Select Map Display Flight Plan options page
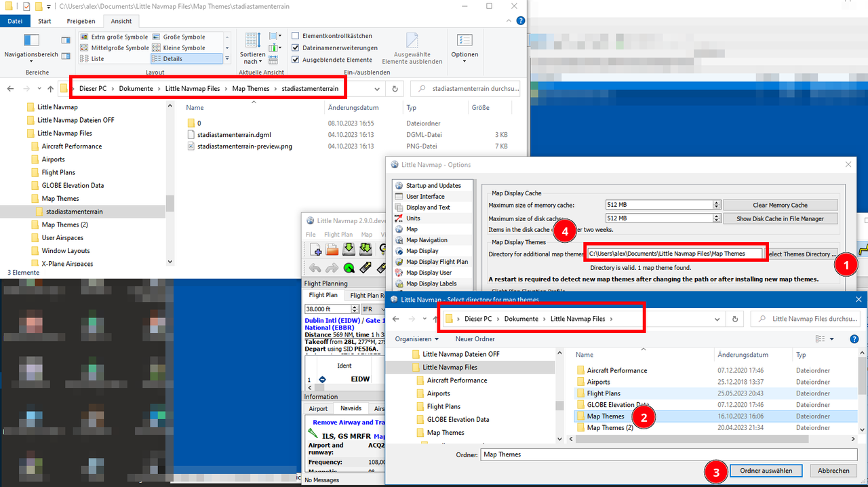Screen dimensions: 868x487 [437, 262]
